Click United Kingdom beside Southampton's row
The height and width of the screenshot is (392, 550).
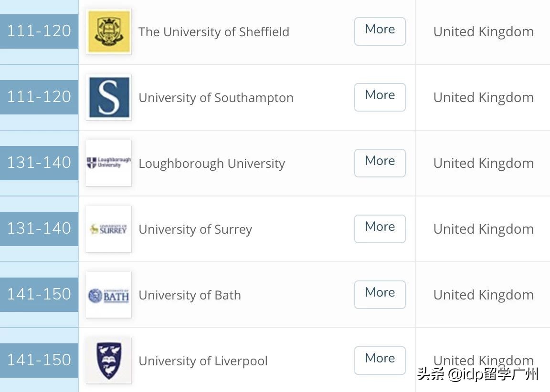[483, 97]
